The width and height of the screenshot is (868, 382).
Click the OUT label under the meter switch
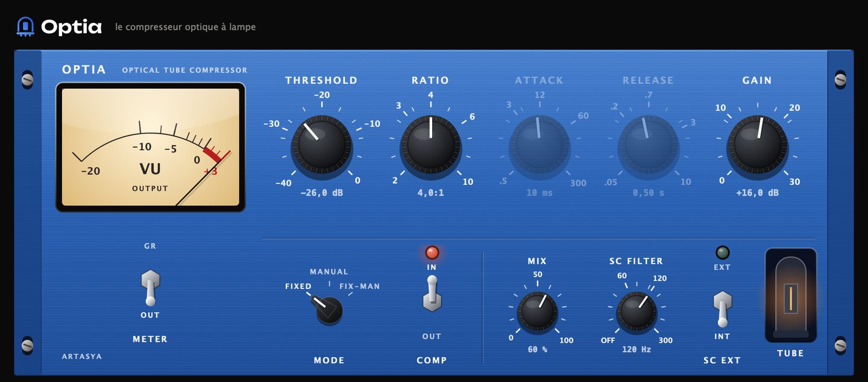(150, 315)
